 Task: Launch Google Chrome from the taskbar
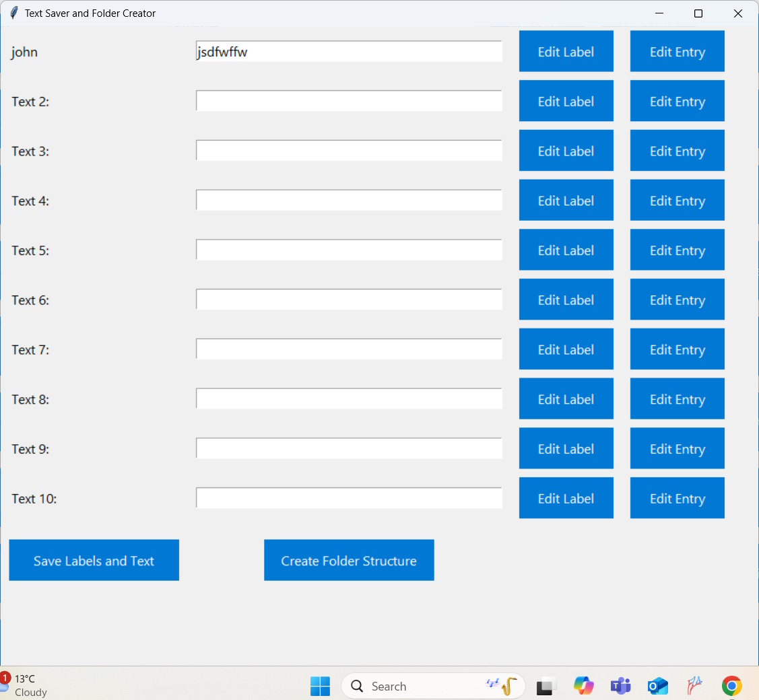(731, 686)
